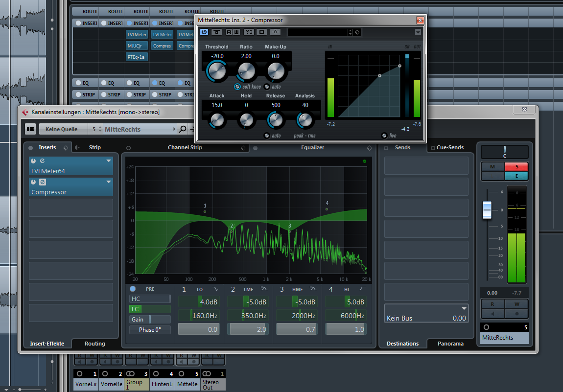Click band 3 HMF filter type icon
The height and width of the screenshot is (392, 563).
pos(313,289)
